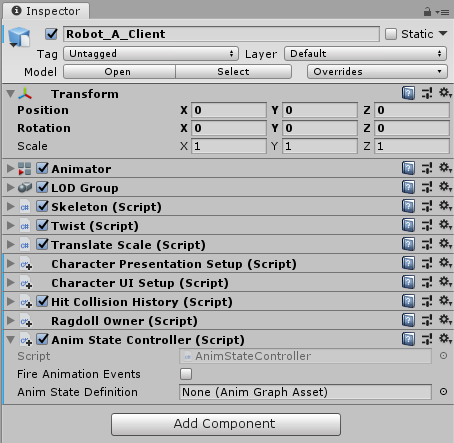
Task: Open help reference for Animator component
Action: coord(408,168)
